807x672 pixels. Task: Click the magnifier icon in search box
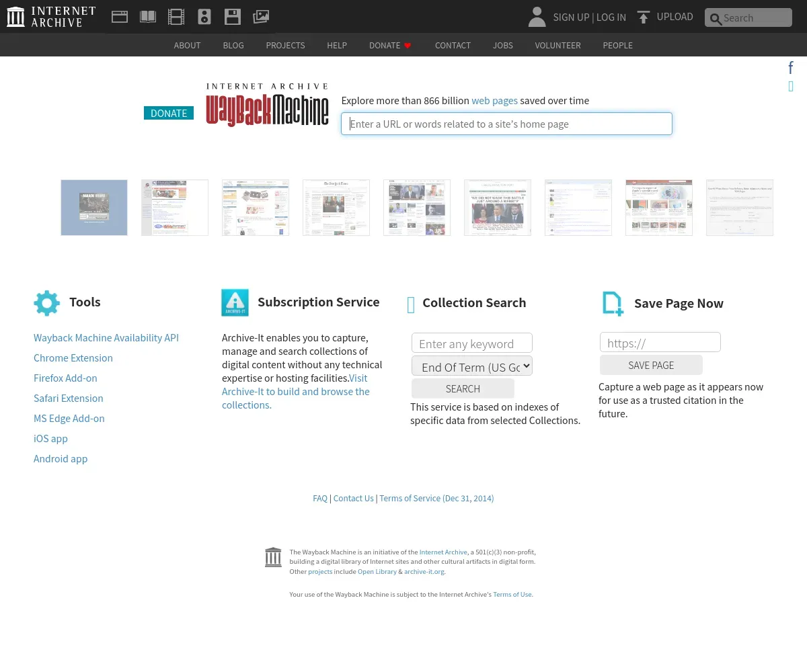point(716,19)
